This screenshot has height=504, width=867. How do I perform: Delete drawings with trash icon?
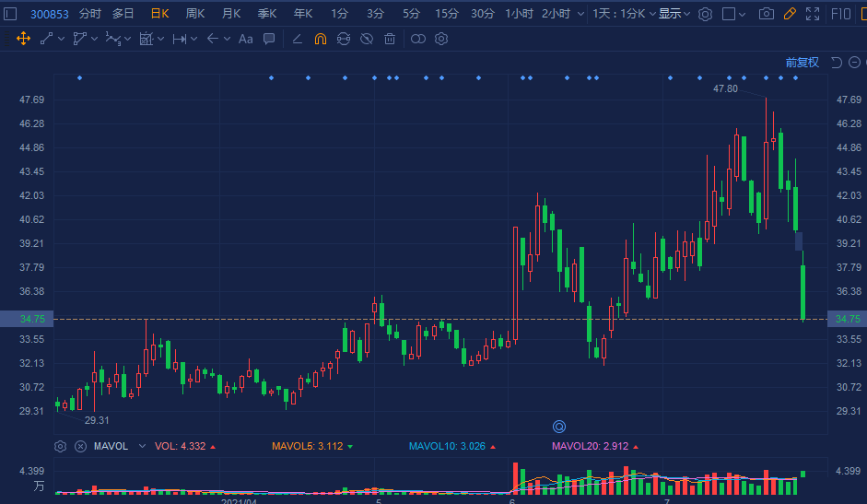pyautogui.click(x=390, y=39)
